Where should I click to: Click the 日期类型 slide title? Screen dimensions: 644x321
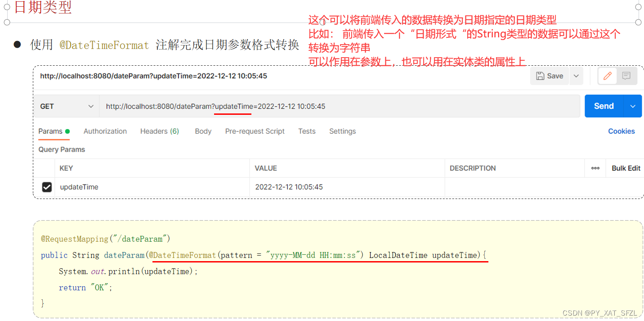43,7
